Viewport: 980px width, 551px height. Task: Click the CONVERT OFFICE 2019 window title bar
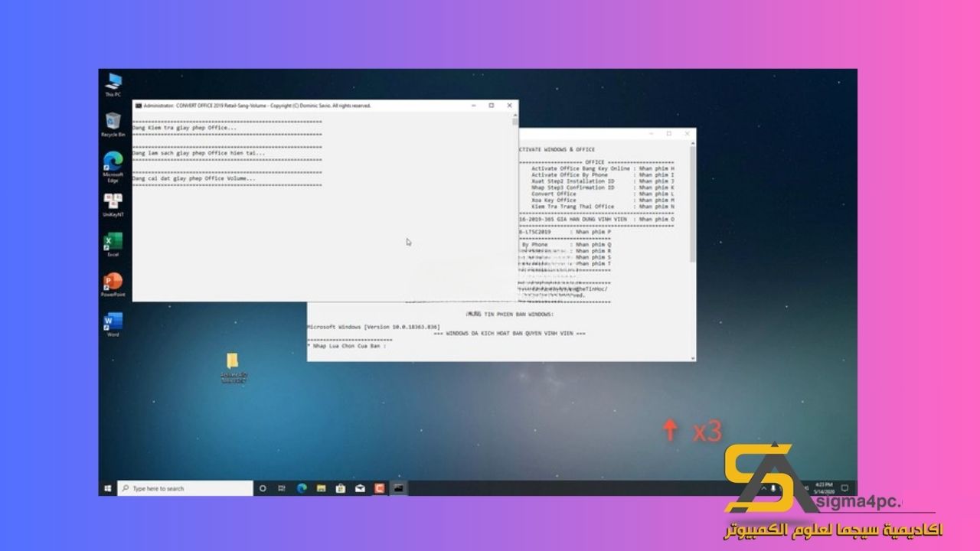(x=325, y=106)
